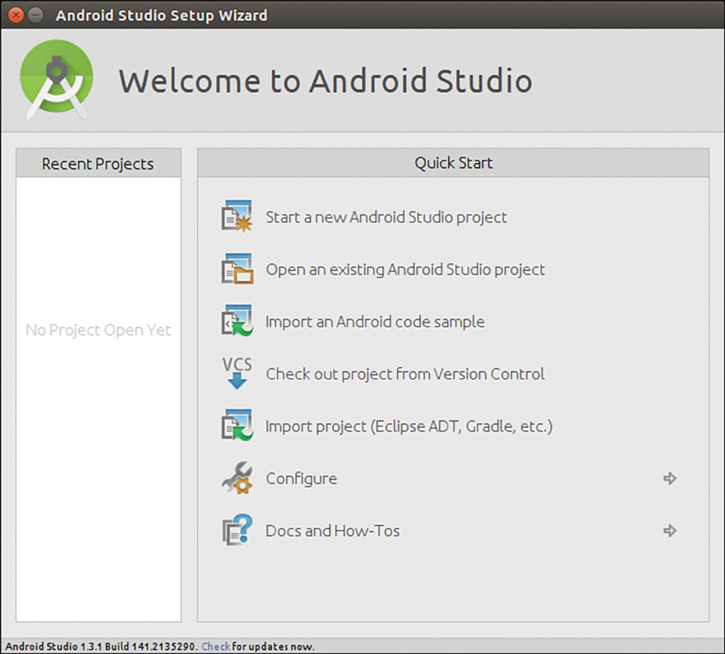Click the import project Eclipse/Gradle icon

(237, 425)
